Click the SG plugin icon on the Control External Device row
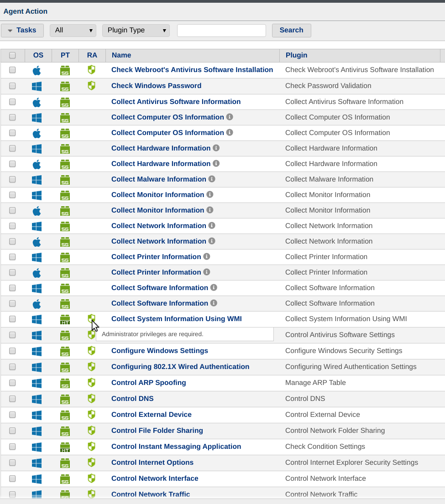 65,415
